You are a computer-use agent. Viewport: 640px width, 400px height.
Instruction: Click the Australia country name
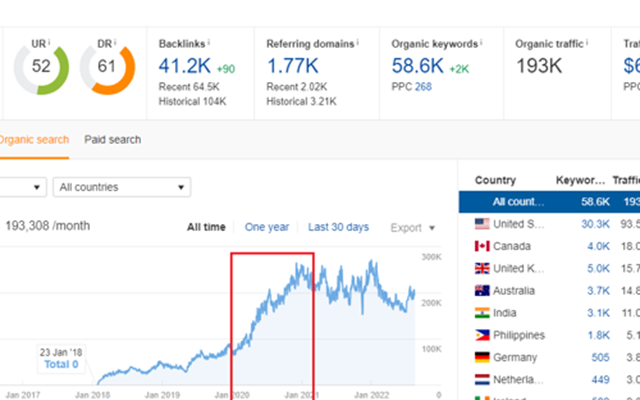coord(514,291)
